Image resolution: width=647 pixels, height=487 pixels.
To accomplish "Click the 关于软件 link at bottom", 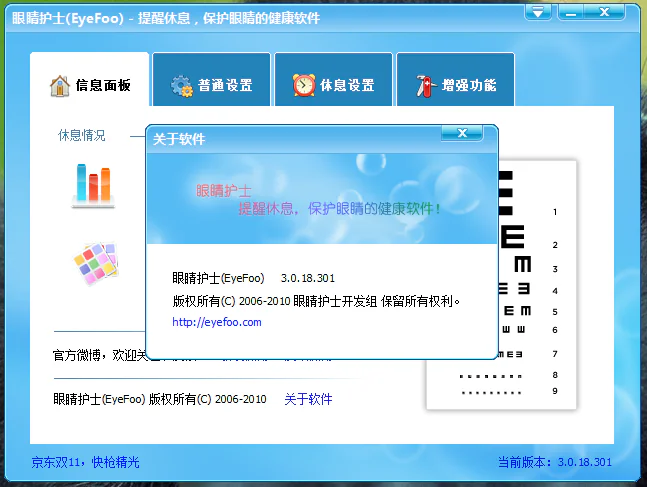I will [x=308, y=399].
